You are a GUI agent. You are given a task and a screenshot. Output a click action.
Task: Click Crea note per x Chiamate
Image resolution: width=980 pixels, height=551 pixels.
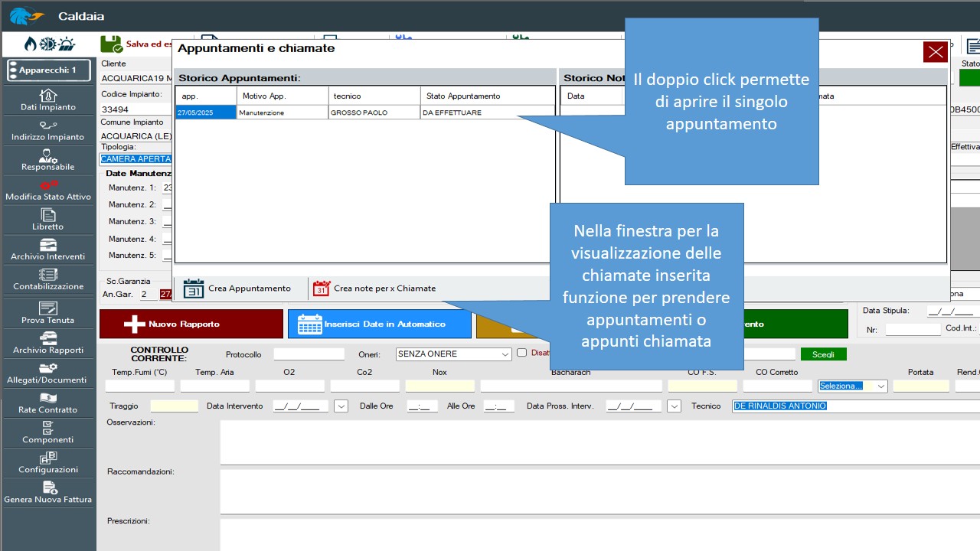(374, 289)
